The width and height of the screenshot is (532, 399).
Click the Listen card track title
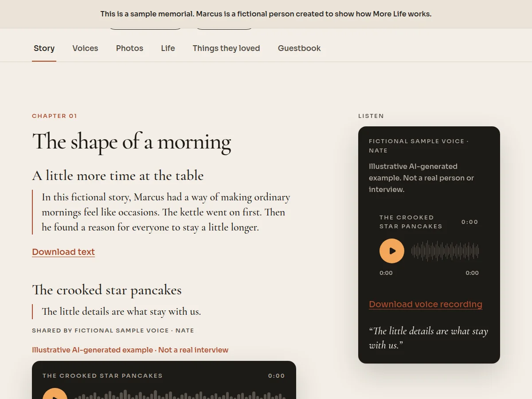[x=411, y=222]
